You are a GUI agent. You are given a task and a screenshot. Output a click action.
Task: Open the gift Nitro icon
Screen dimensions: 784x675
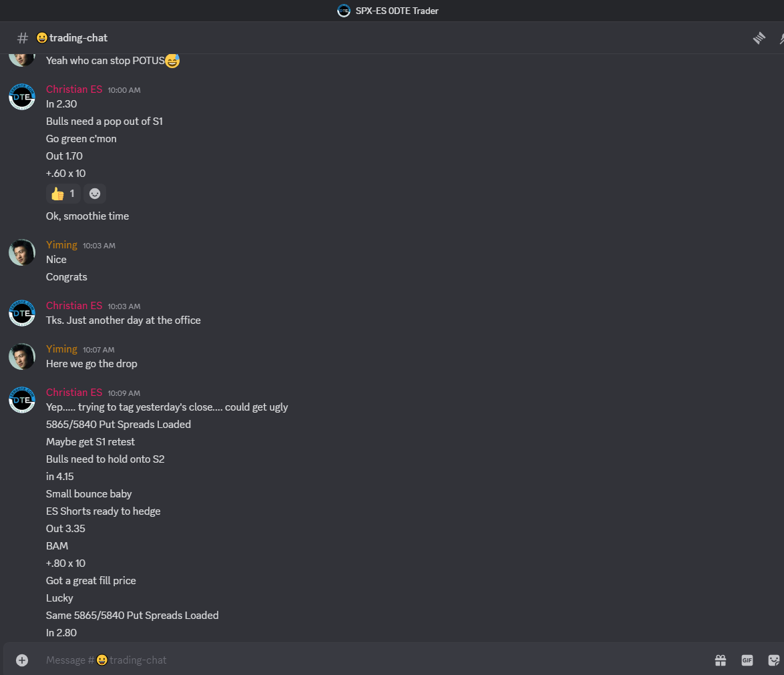tap(721, 660)
